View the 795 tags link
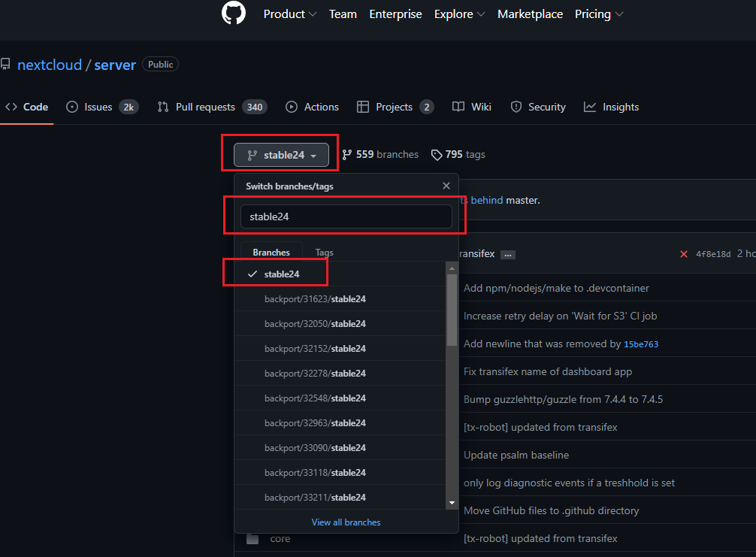The height and width of the screenshot is (557, 756). click(x=458, y=154)
